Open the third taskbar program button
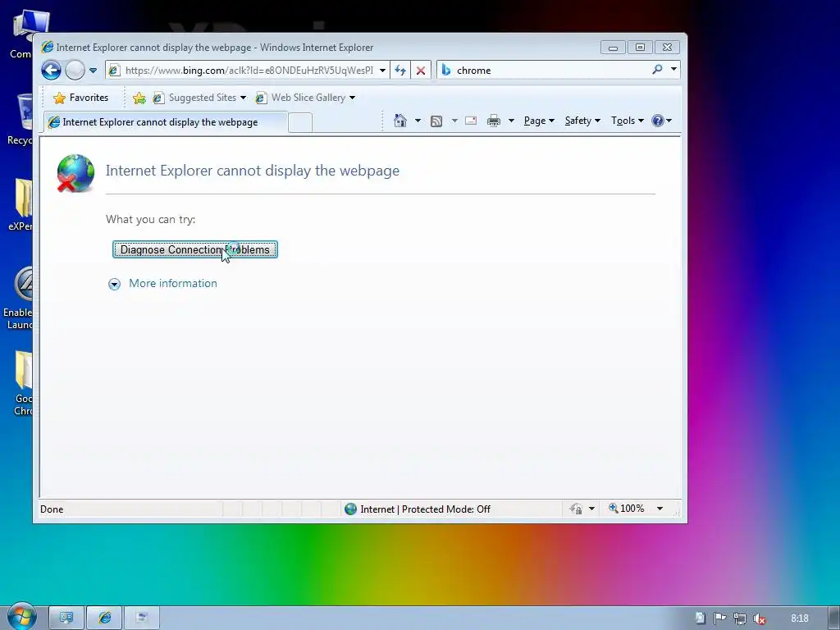This screenshot has width=840, height=630. [142, 619]
